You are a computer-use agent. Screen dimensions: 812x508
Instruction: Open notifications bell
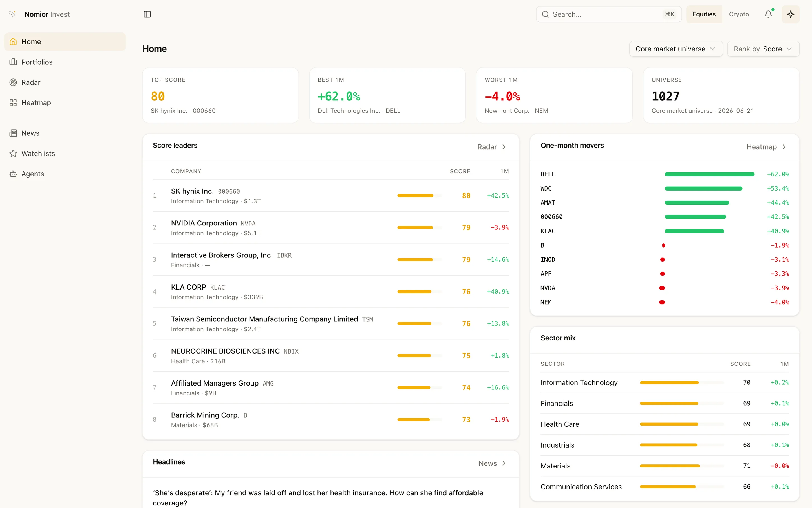tap(768, 14)
